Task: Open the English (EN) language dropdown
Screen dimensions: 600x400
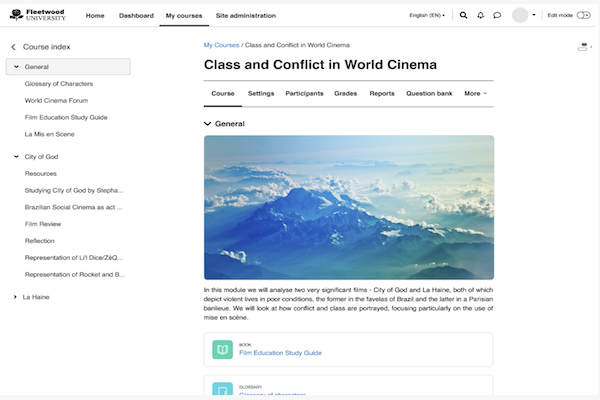Action: [427, 15]
